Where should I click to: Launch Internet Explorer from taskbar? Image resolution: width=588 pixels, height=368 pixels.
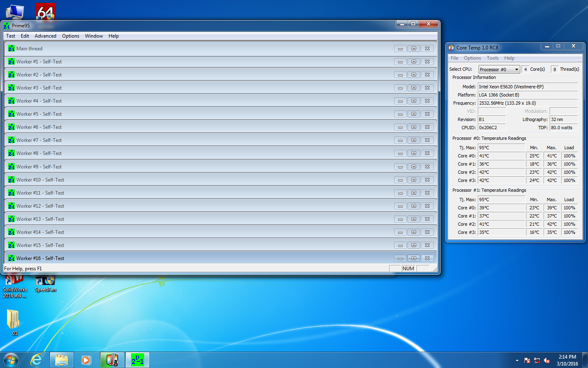pyautogui.click(x=37, y=360)
